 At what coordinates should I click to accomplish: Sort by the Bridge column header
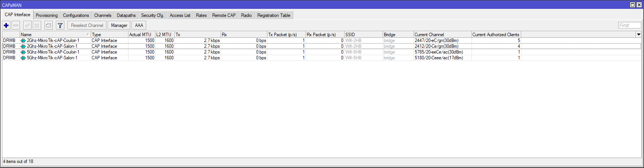pyautogui.click(x=398, y=34)
